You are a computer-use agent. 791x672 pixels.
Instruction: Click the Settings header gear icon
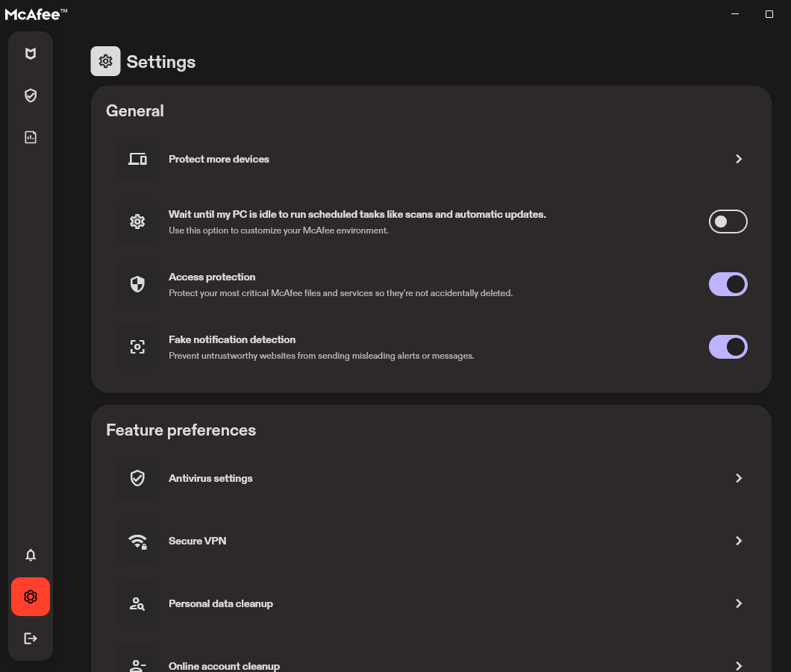tap(105, 61)
